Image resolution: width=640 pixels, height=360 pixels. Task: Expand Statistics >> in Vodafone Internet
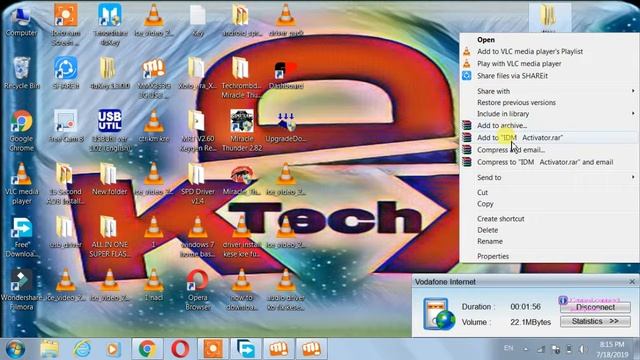pos(595,322)
